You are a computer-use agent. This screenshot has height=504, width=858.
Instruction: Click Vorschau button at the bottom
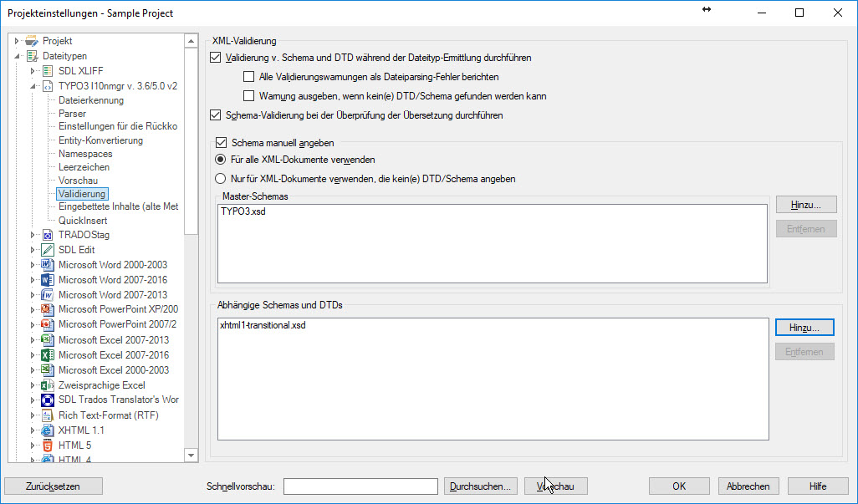[x=556, y=486]
